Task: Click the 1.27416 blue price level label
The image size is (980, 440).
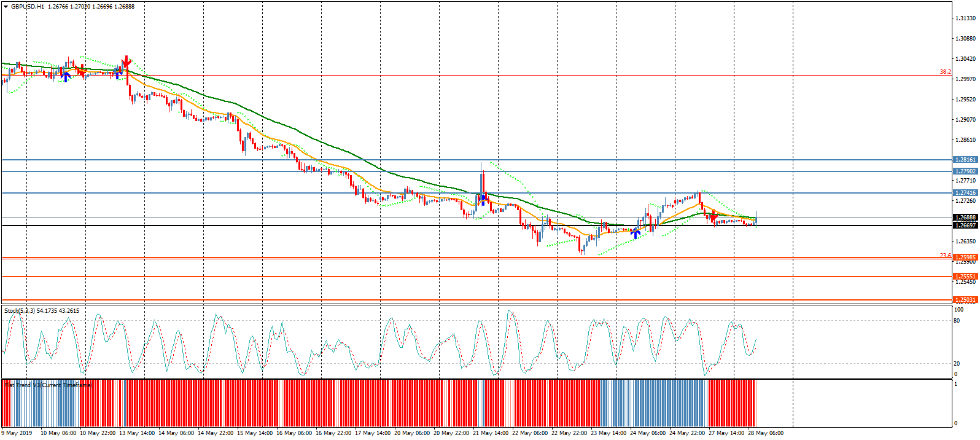Action: (x=965, y=193)
